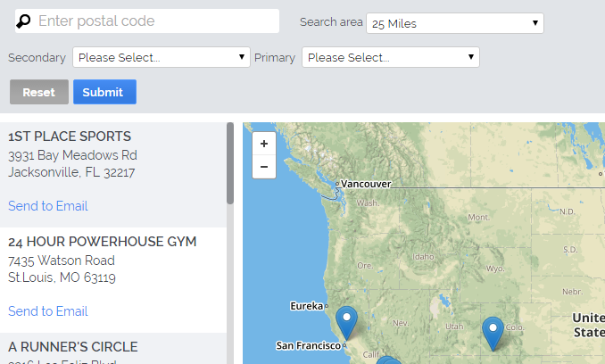Zoom in the map with plus button
The height and width of the screenshot is (364, 605).
264,144
